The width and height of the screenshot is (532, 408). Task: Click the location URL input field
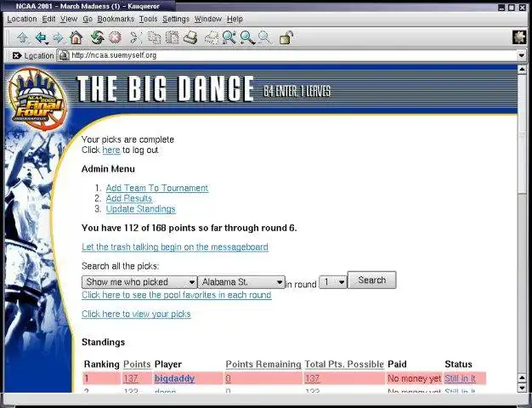point(293,55)
